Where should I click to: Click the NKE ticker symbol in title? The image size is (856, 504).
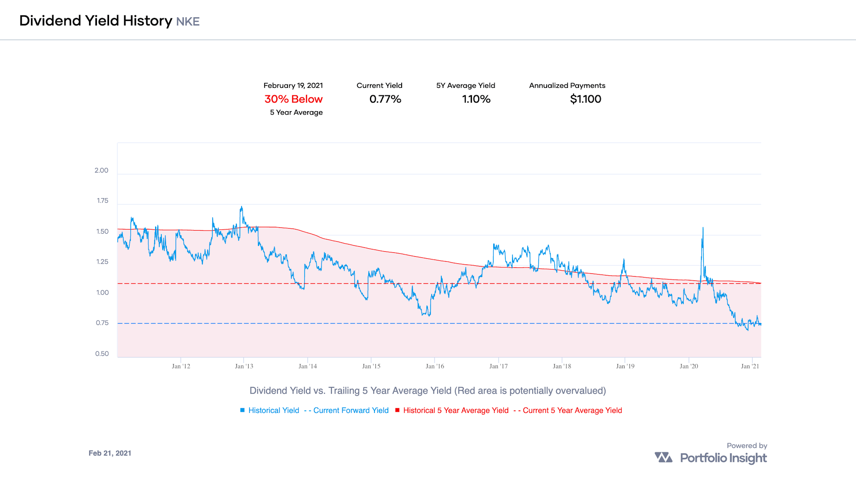188,22
